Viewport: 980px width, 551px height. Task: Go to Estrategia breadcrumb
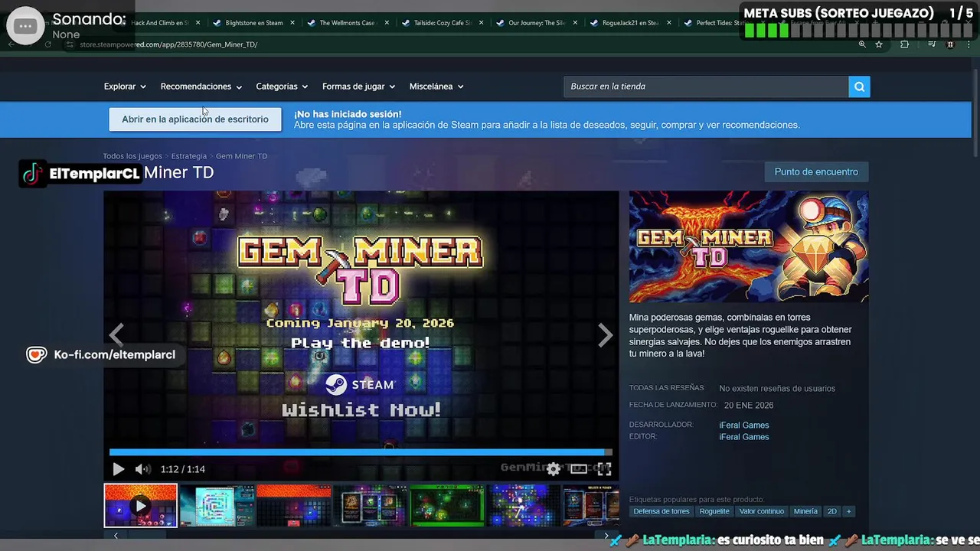[189, 156]
